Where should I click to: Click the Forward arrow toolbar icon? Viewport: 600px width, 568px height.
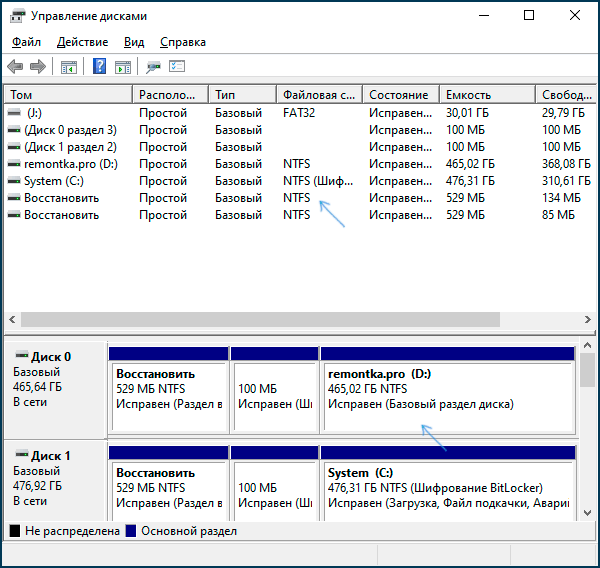(x=38, y=67)
